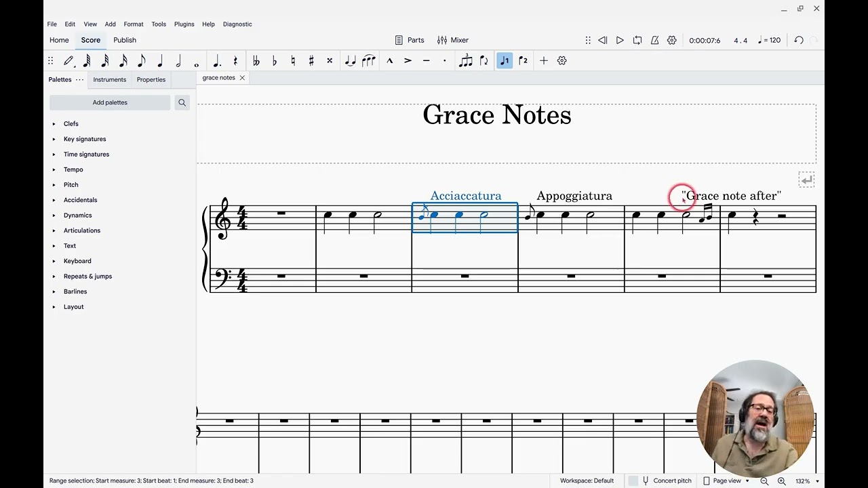Add an accent articulation
Screen dimensions: 868x488
[x=408, y=61]
